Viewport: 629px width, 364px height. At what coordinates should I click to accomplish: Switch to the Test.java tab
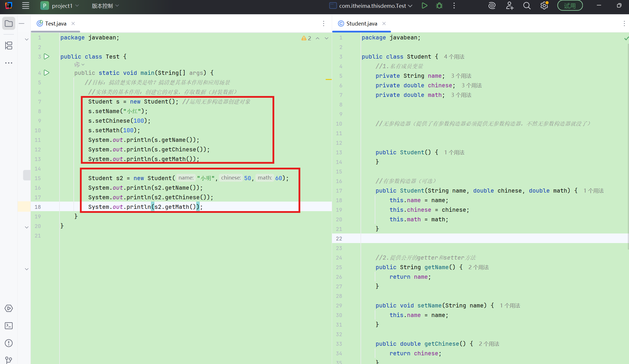55,23
